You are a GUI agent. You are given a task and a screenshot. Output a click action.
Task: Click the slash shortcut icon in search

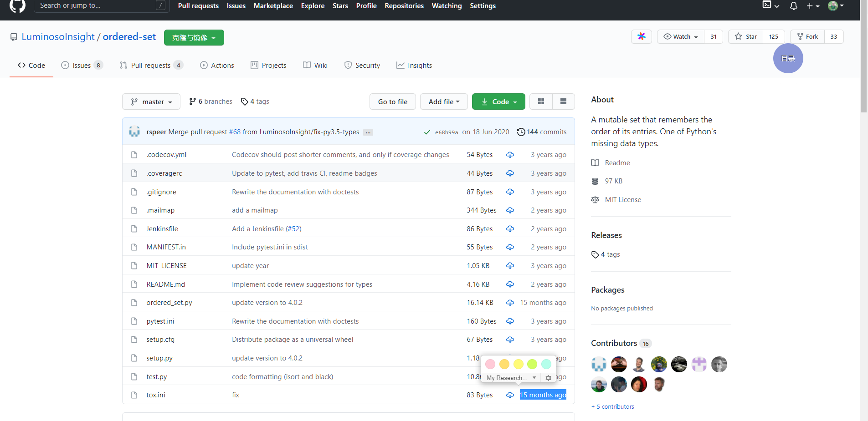pos(160,5)
